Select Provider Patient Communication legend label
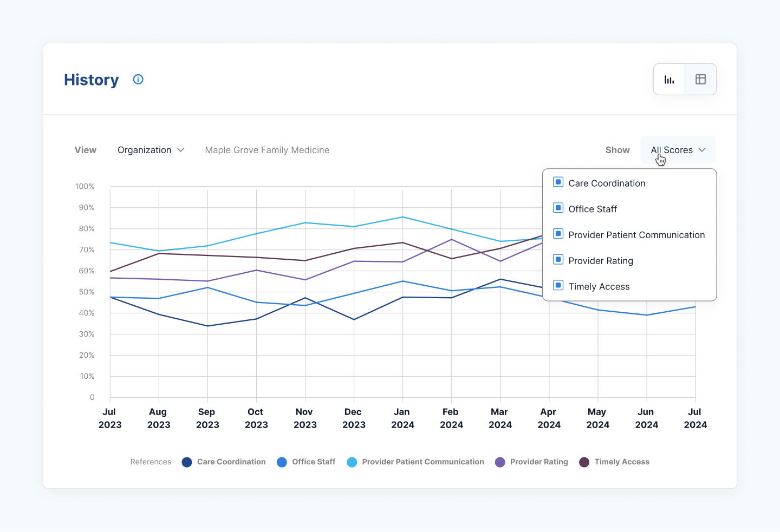This screenshot has width=780, height=532. [x=423, y=462]
